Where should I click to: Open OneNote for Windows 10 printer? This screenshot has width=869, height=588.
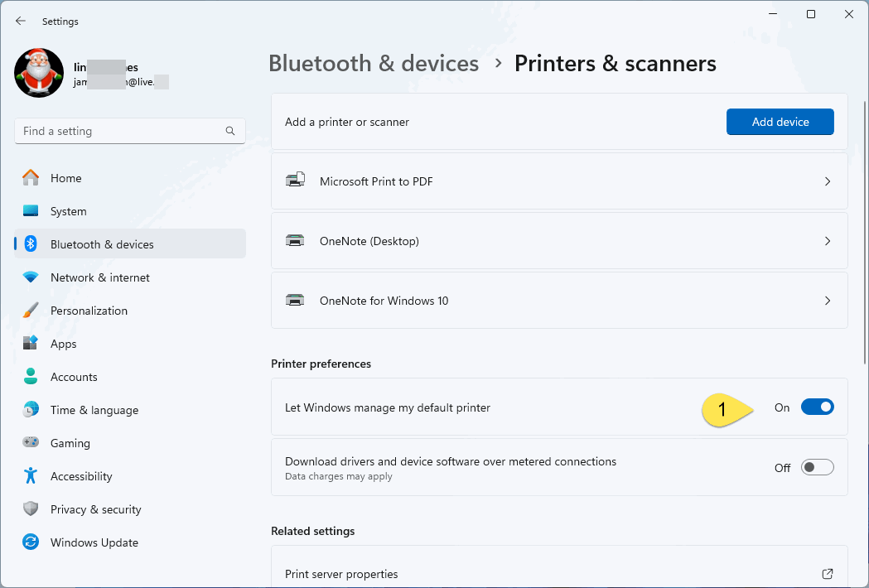pyautogui.click(x=559, y=301)
